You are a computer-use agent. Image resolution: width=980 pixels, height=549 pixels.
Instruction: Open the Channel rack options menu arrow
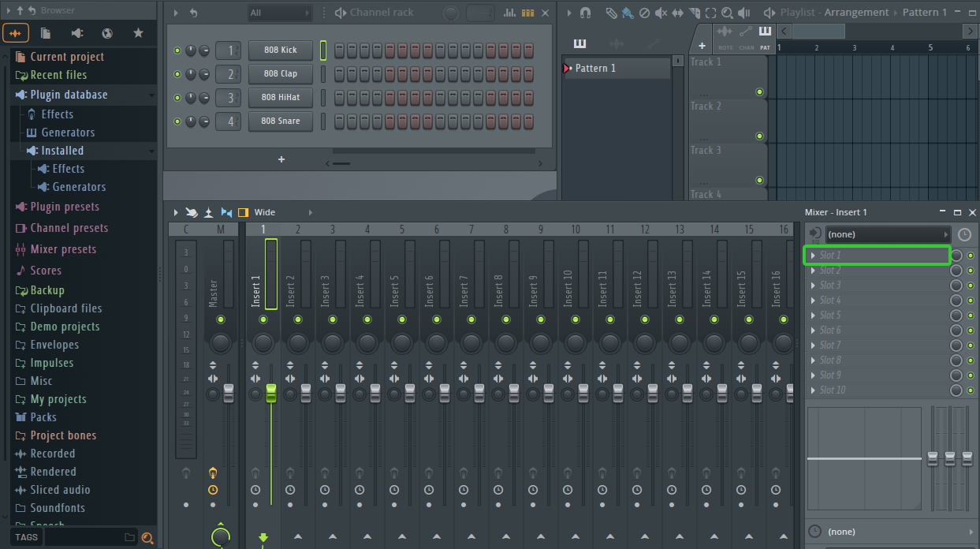[175, 12]
